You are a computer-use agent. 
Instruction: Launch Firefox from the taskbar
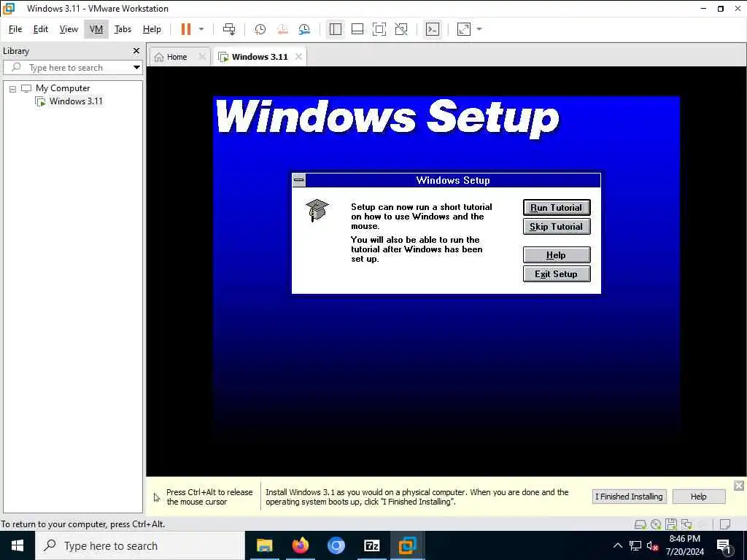[x=300, y=545]
